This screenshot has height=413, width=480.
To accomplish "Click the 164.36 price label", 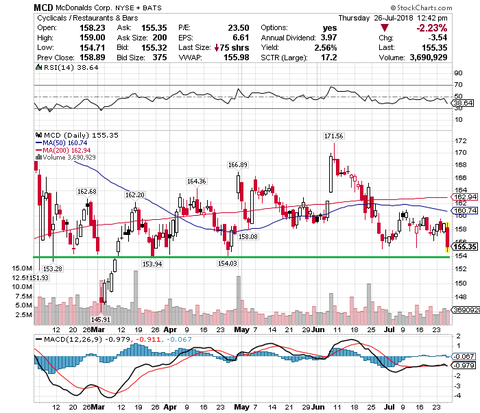I will pos(197,181).
